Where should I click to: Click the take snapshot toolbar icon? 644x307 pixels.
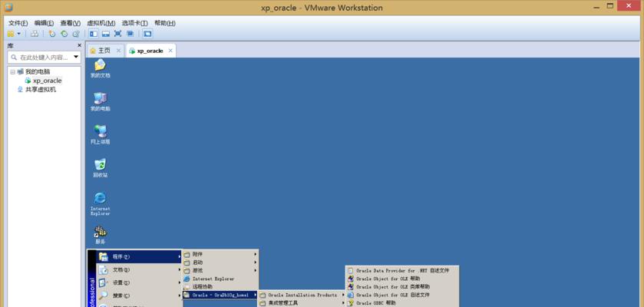(51, 34)
